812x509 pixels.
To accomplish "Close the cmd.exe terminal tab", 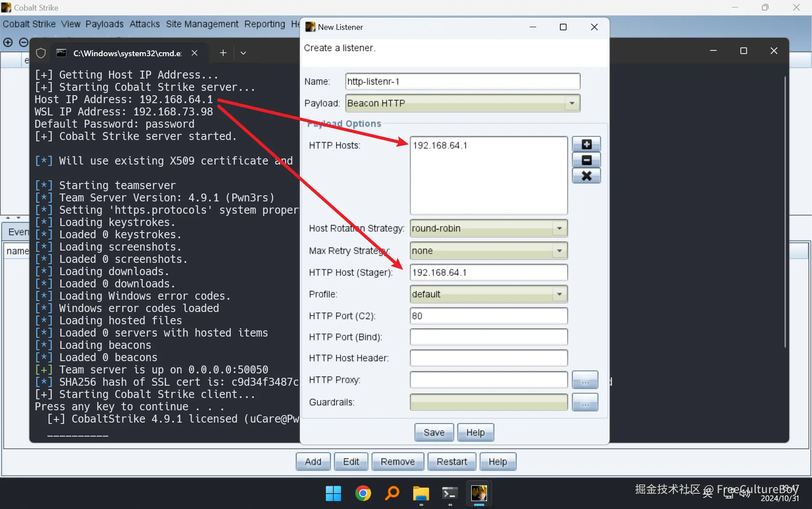I will click(195, 53).
